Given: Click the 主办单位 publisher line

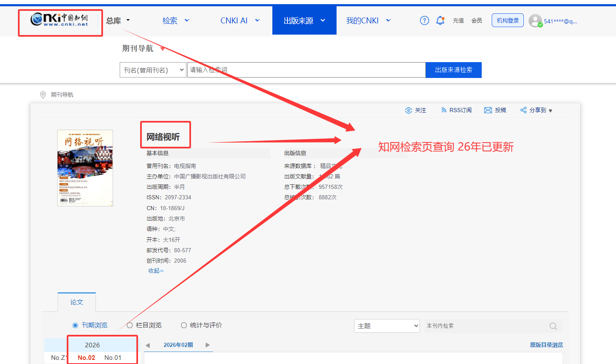Looking at the screenshot, I should click(x=196, y=176).
